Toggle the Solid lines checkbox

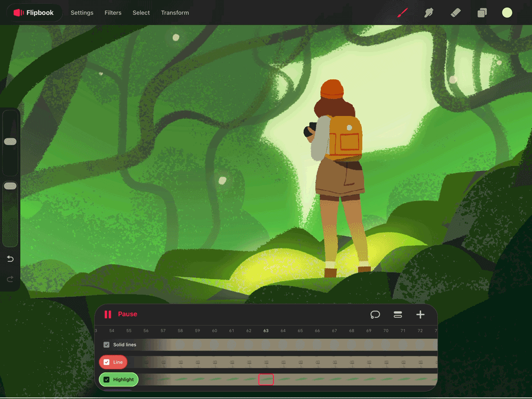[106, 345]
